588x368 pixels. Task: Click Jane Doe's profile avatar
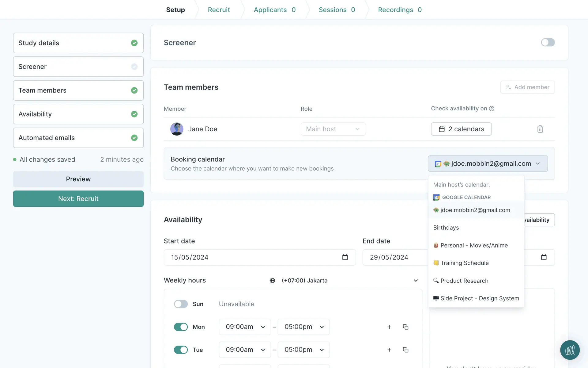click(177, 129)
